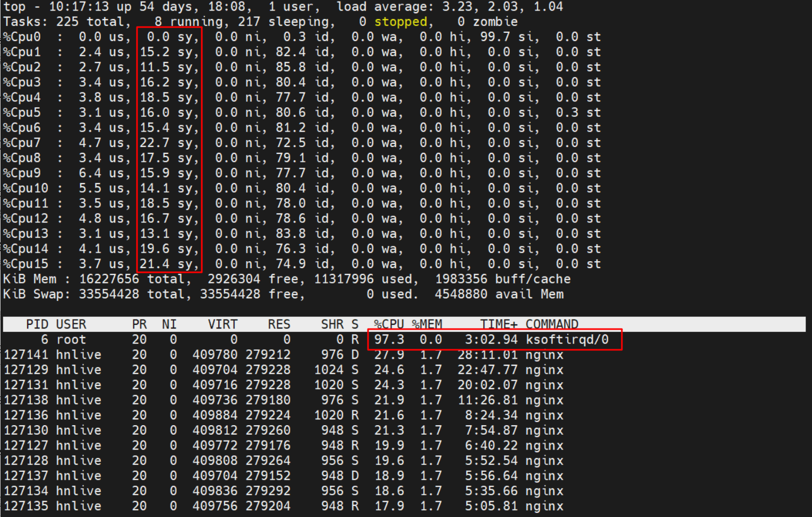Select Cpu1 sy value 15.2
The height and width of the screenshot is (517, 812).
pyautogui.click(x=155, y=52)
